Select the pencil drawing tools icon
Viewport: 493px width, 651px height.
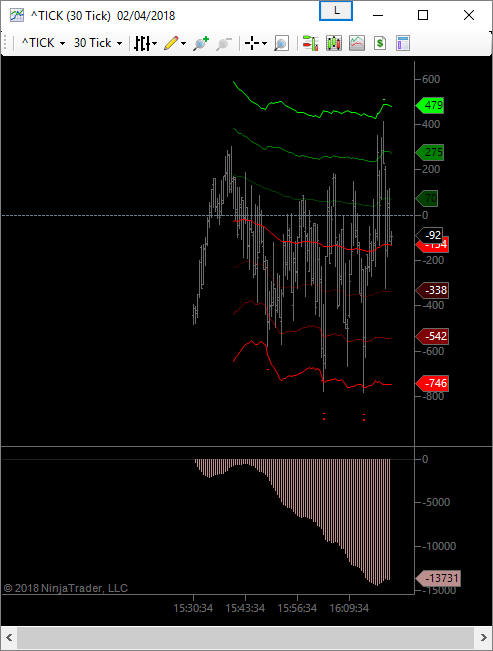pos(171,43)
